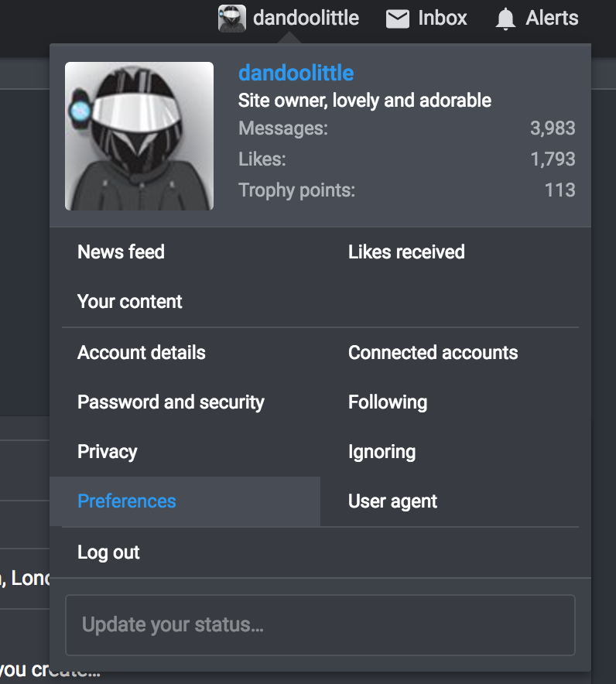Open User agent option
This screenshot has width=616, height=684.
[392, 501]
